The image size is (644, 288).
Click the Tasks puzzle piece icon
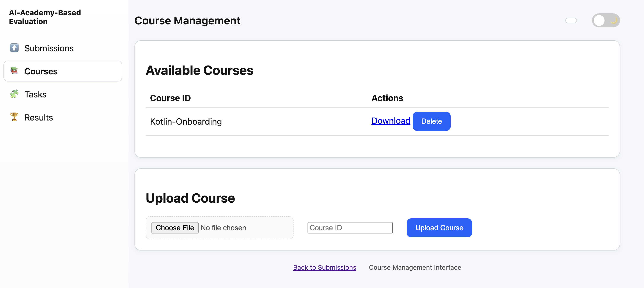coord(14,94)
